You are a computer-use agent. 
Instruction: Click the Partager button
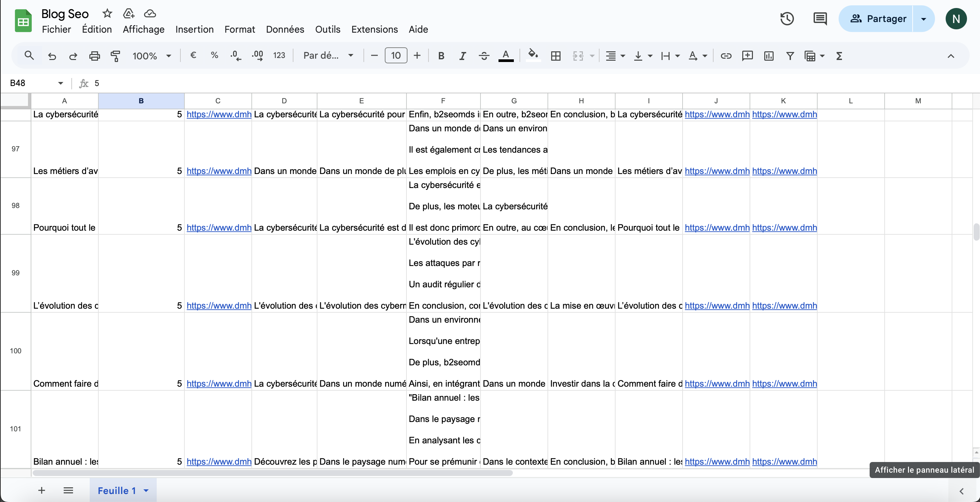tap(878, 19)
